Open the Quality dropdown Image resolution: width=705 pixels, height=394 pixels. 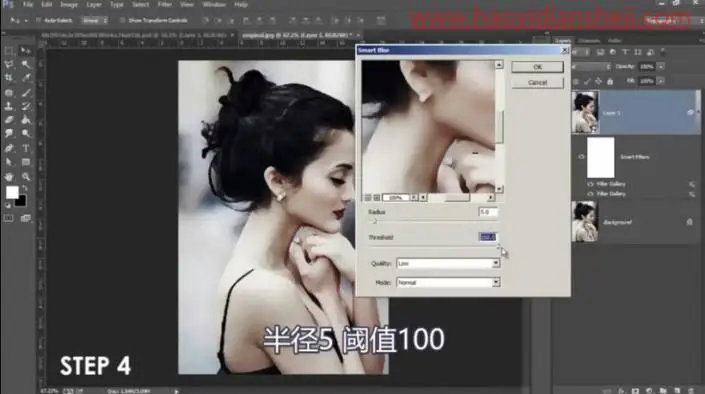point(448,263)
